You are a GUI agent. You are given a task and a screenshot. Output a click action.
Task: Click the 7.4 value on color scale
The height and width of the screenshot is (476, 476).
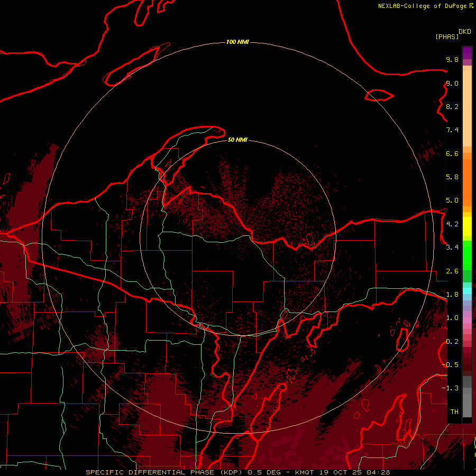tap(452, 130)
